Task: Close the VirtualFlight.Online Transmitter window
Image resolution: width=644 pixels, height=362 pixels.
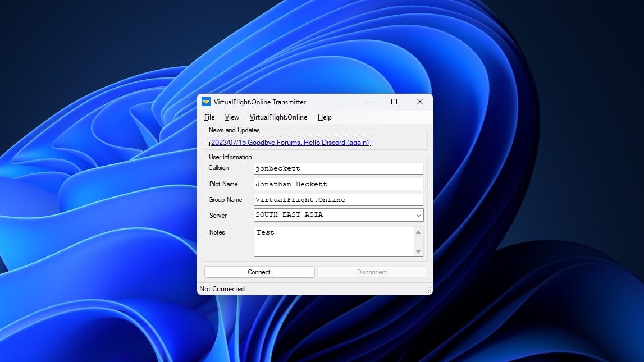Action: coord(420,102)
